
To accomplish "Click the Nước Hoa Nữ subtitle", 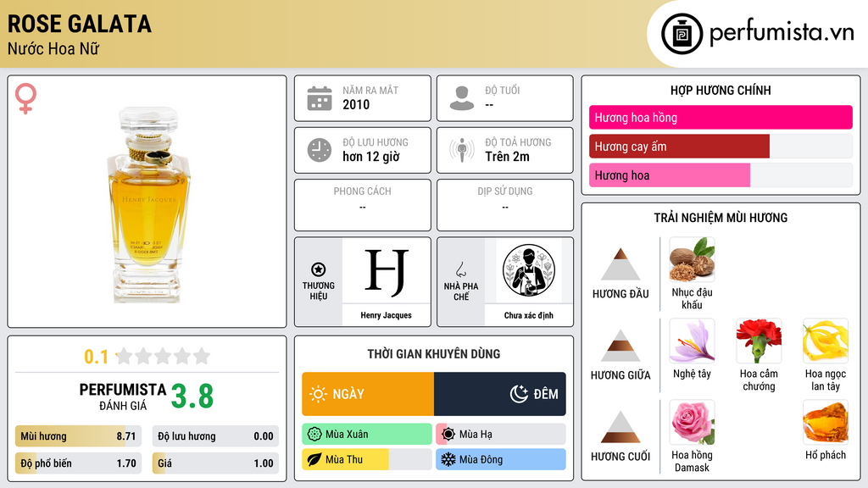I will (x=53, y=49).
